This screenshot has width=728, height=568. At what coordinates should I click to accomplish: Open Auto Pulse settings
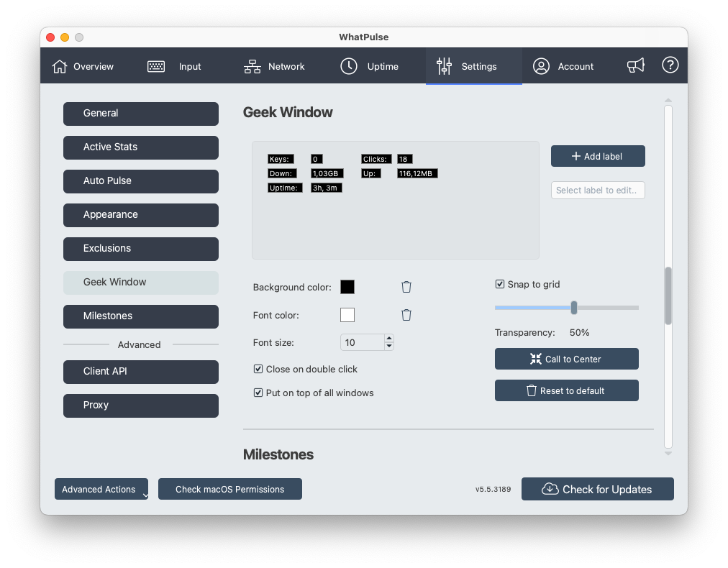tap(141, 181)
